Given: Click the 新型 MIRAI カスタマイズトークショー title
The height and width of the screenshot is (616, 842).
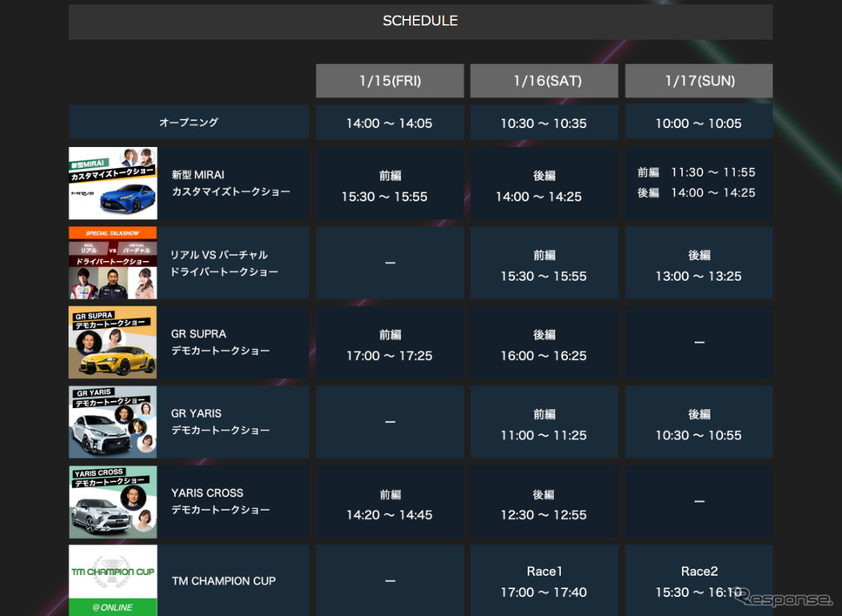Looking at the screenshot, I should tap(231, 183).
